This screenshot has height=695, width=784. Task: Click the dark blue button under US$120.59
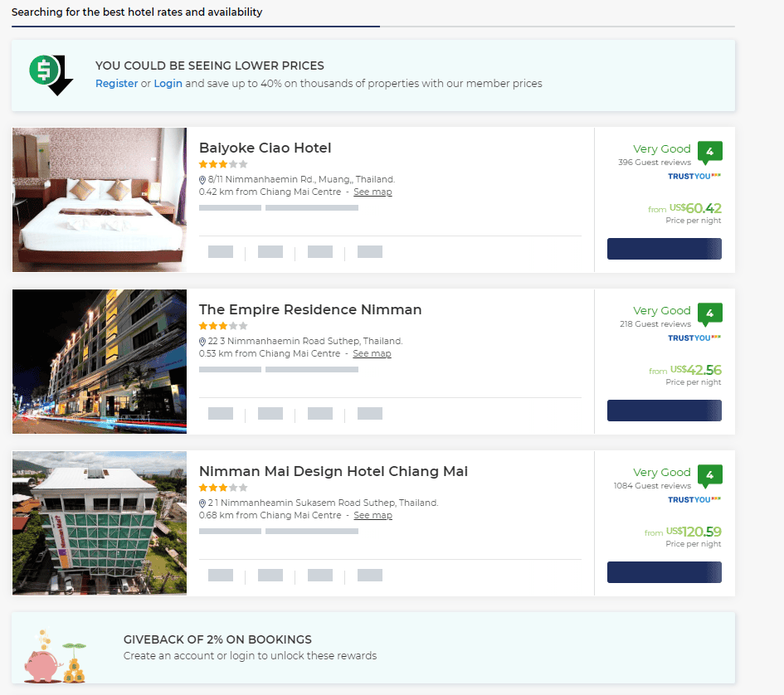(664, 572)
